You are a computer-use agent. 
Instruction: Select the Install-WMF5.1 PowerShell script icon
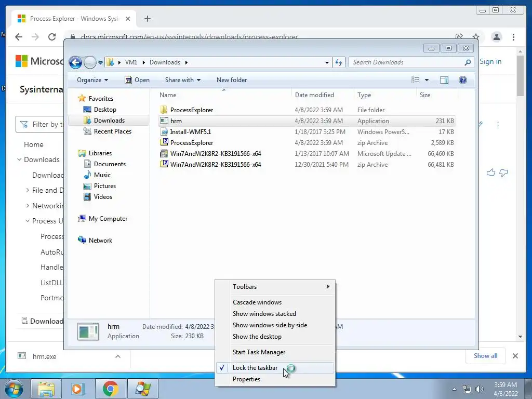tap(164, 131)
